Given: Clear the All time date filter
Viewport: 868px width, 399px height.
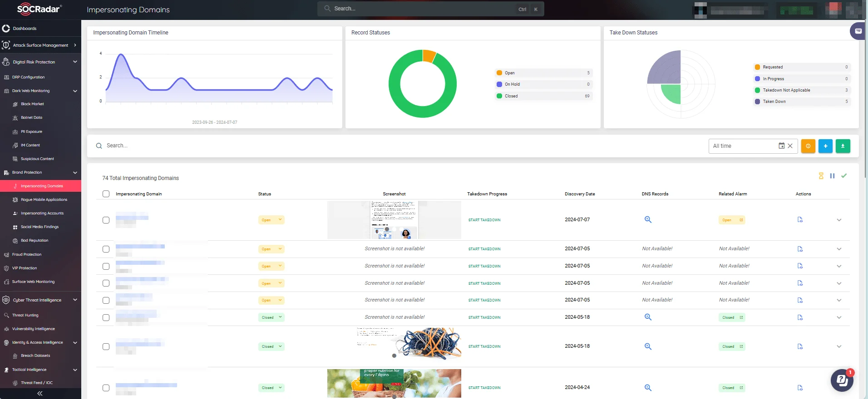Looking at the screenshot, I should [x=790, y=146].
